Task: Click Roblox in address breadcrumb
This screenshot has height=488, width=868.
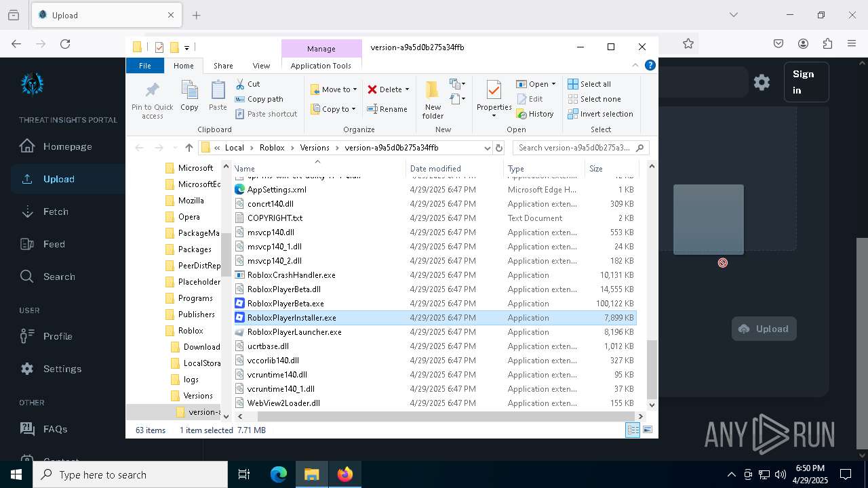Action: point(271,148)
